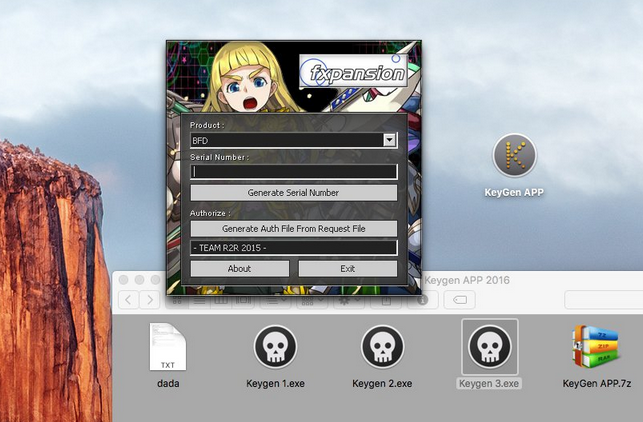Image resolution: width=643 pixels, height=422 pixels.
Task: Click the dada file name label
Action: (168, 383)
